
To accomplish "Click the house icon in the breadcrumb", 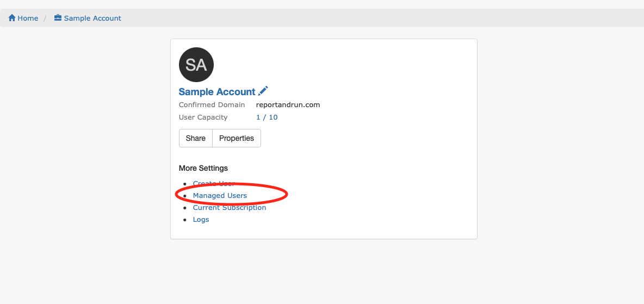I will tap(12, 18).
